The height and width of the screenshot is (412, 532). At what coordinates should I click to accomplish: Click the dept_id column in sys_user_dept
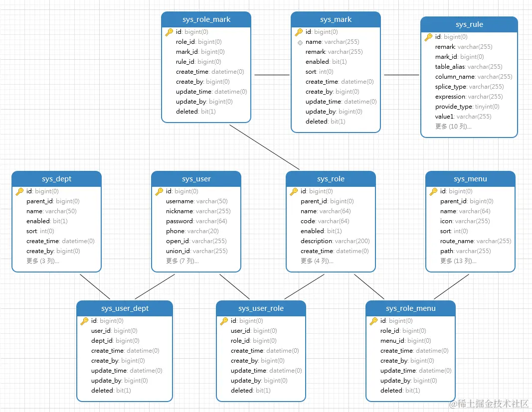(115, 341)
